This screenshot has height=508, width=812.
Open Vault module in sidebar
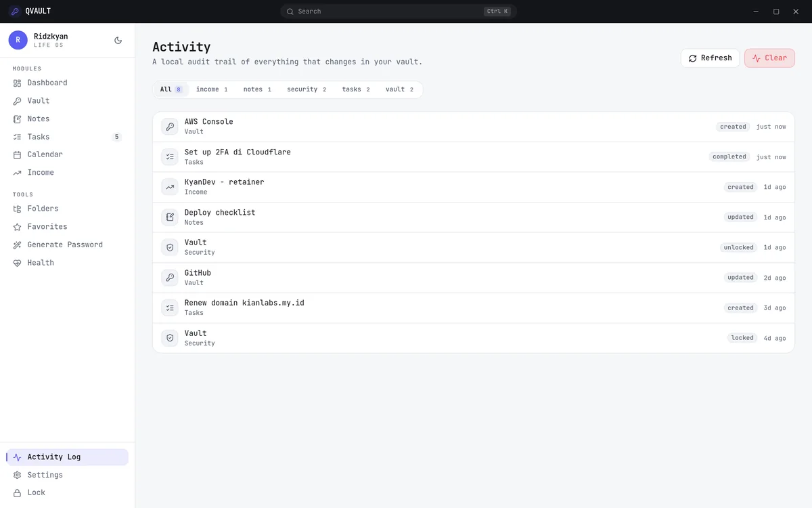[68, 101]
